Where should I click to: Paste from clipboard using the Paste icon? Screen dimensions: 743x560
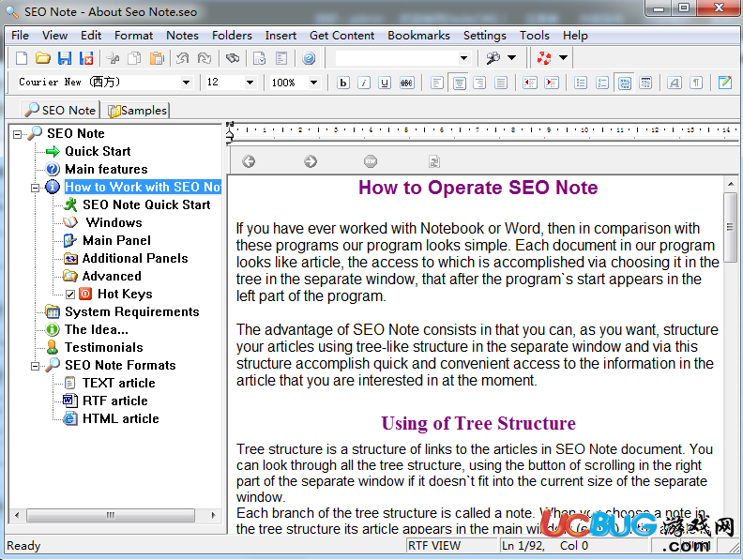pyautogui.click(x=157, y=58)
